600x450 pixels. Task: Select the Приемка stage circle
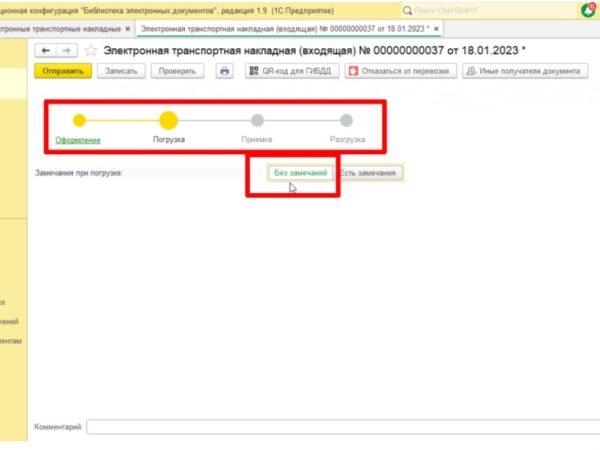[258, 121]
